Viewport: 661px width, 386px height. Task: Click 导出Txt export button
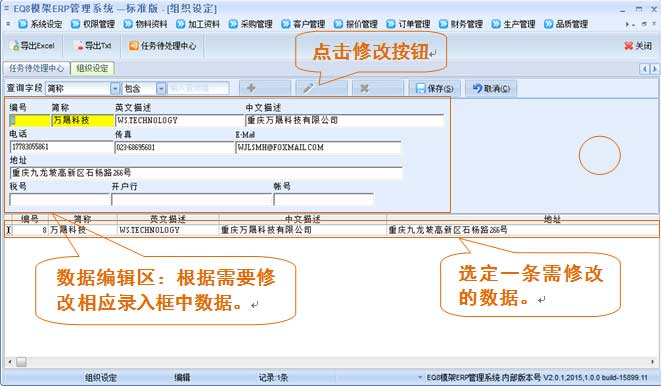pyautogui.click(x=92, y=46)
